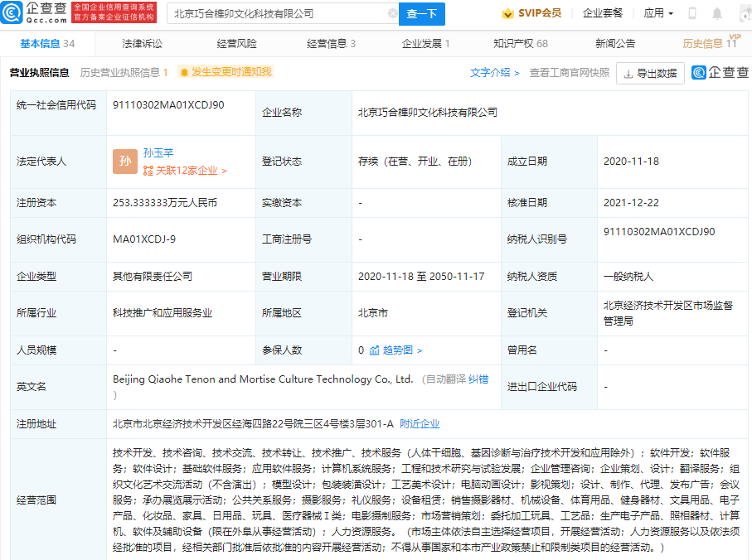Click the 孙玉芊 name link

tap(158, 152)
